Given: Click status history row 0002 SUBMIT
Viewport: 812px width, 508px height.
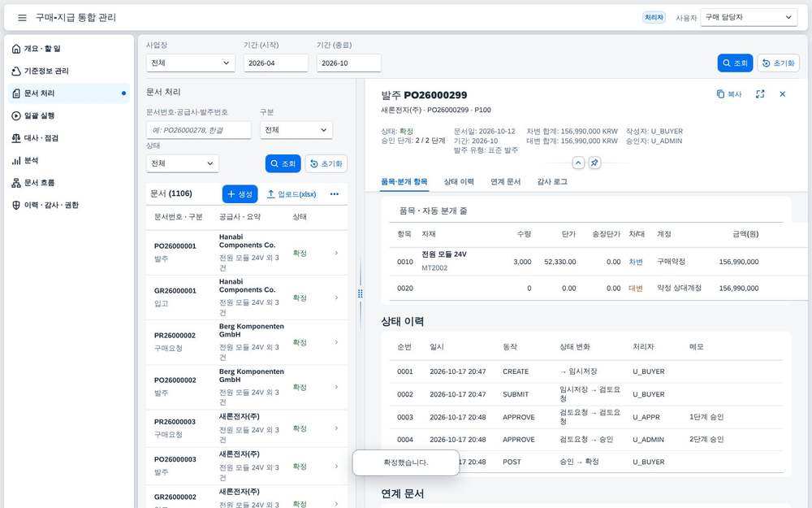Looking at the screenshot, I should 586,394.
